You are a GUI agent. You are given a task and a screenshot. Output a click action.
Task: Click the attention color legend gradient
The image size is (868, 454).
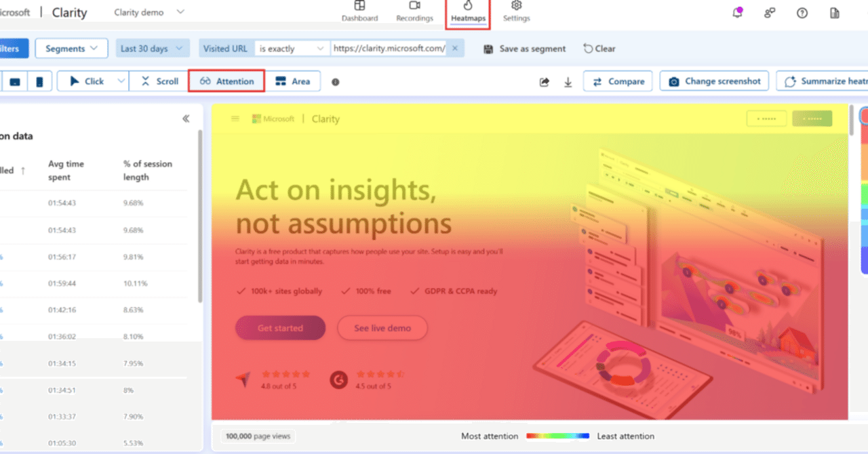click(556, 436)
